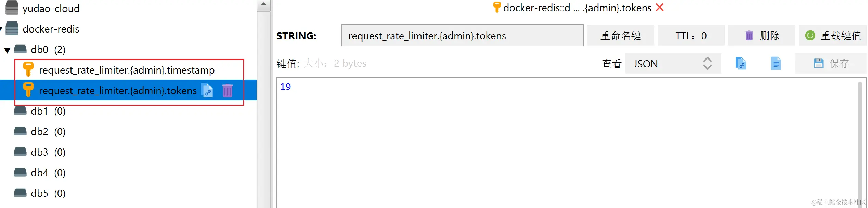The image size is (868, 208).
Task: Collapse the docker-redis connection tree
Action: point(1,29)
